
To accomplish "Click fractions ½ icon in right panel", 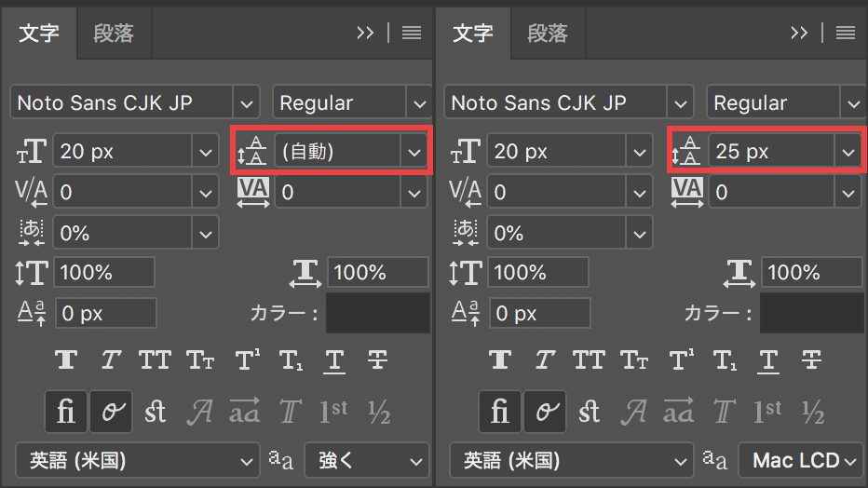I will pos(813,412).
